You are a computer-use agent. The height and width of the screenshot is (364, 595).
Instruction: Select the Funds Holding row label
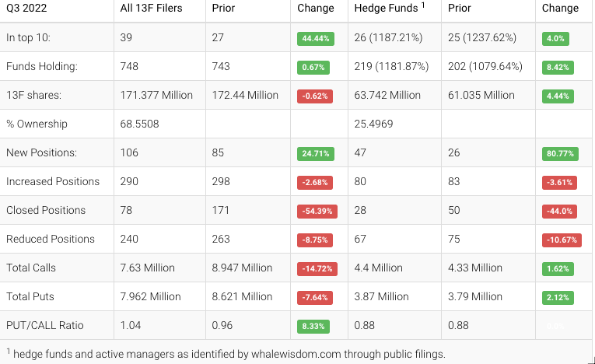pos(42,66)
